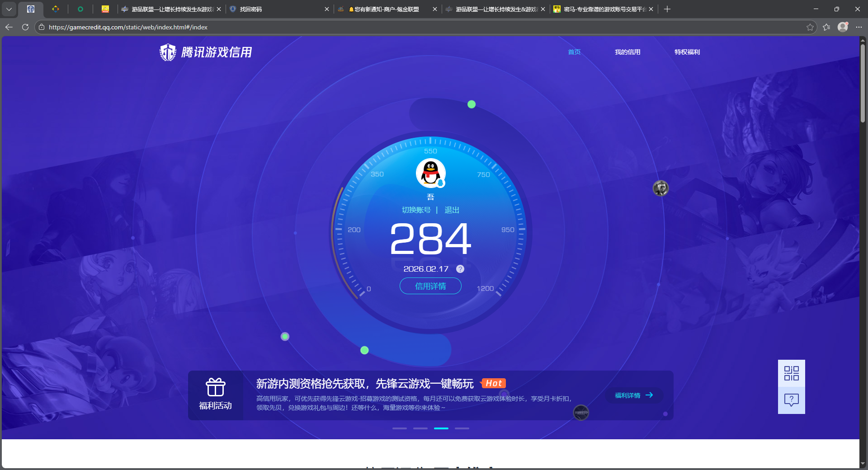Select 我的信用 in the navigation bar
868x470 pixels.
627,52
